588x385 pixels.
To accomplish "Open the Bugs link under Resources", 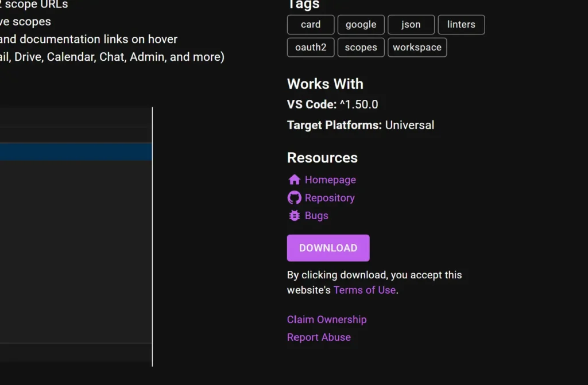I will (316, 216).
